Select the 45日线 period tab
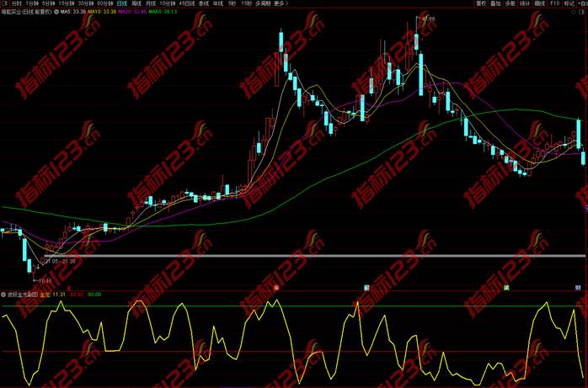The width and height of the screenshot is (588, 388). [187, 3]
